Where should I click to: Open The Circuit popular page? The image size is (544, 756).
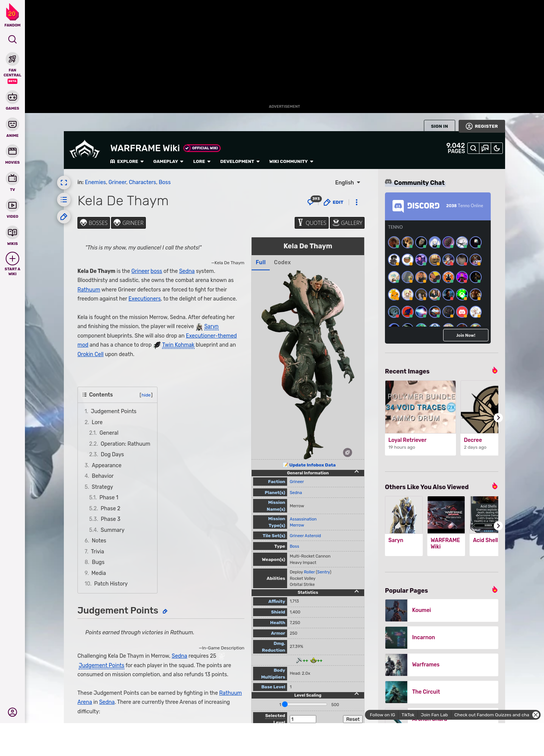442,692
